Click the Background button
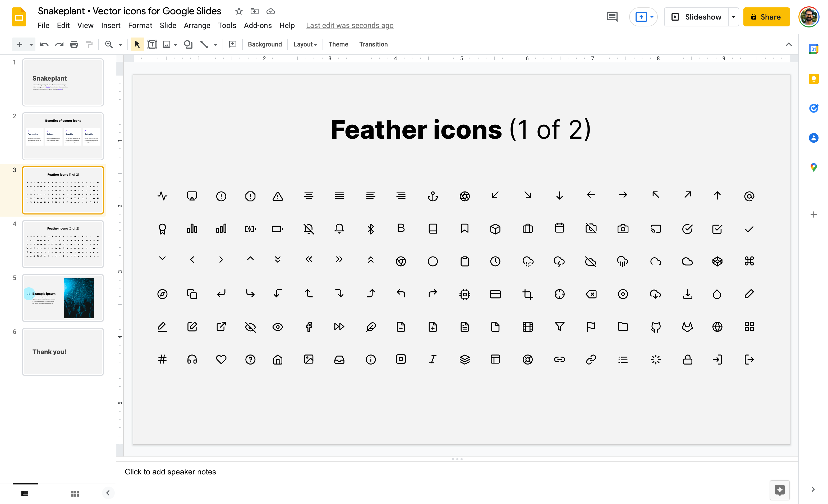 tap(265, 44)
